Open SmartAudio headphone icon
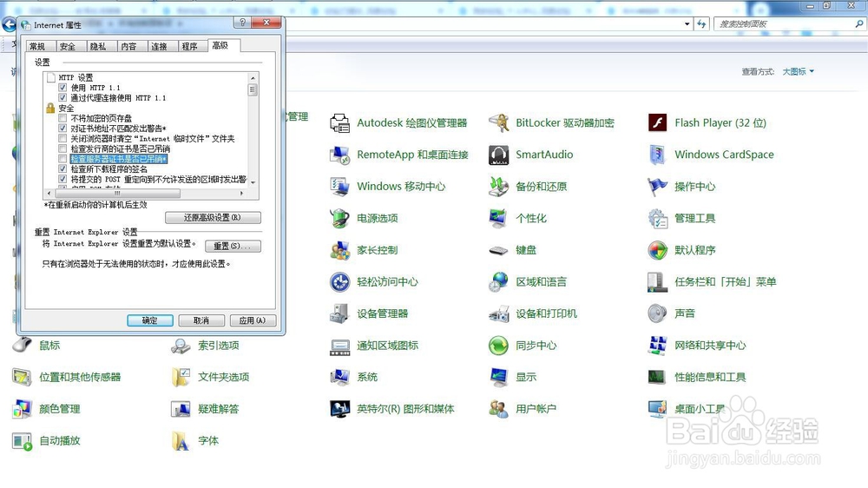 pyautogui.click(x=499, y=155)
